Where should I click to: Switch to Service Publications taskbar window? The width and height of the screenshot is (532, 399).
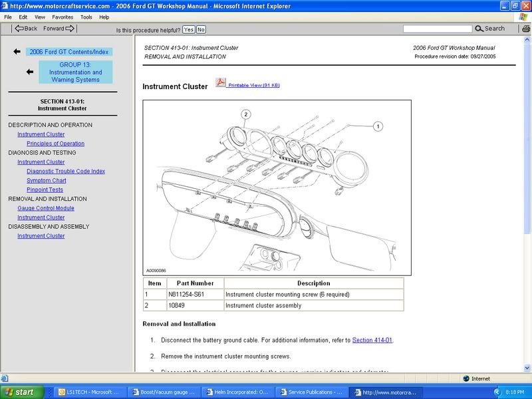click(x=312, y=392)
